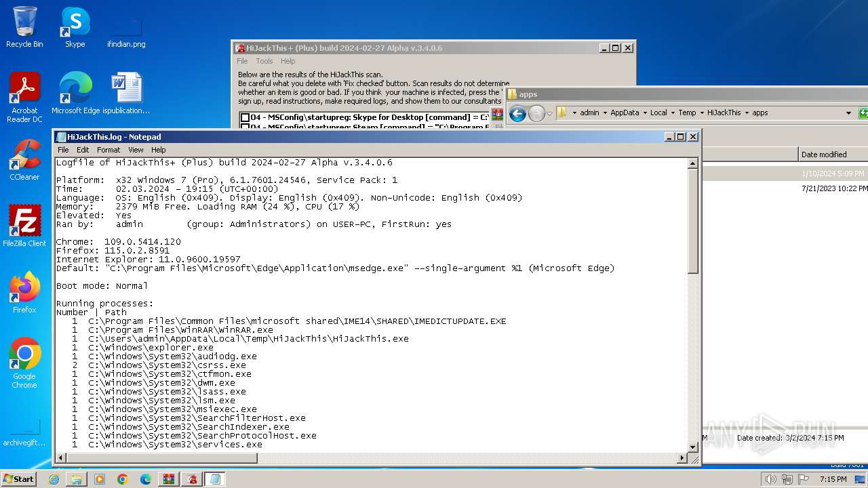Image resolution: width=868 pixels, height=488 pixels.
Task: Open the Explorer recent pages dropdown arrow
Action: (549, 113)
